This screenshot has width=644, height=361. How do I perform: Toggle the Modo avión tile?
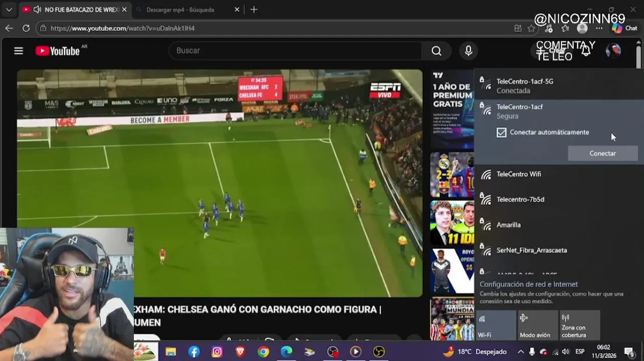coord(538,325)
